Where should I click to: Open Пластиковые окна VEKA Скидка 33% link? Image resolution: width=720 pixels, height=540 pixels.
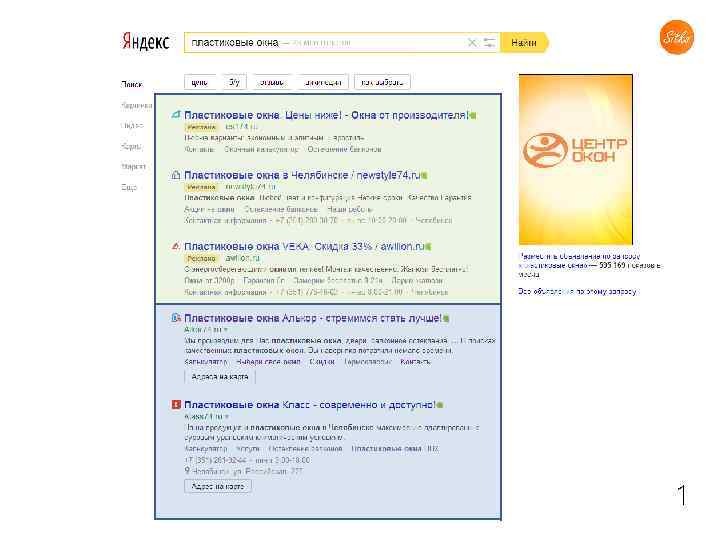click(304, 247)
